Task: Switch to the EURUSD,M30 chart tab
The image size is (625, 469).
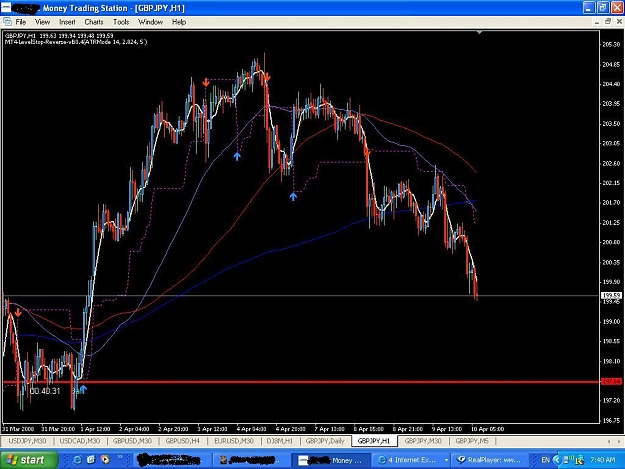Action: click(234, 441)
